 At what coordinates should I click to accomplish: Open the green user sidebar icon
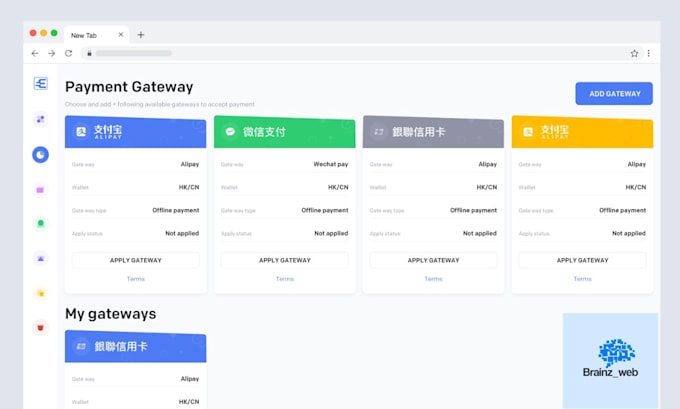point(40,224)
